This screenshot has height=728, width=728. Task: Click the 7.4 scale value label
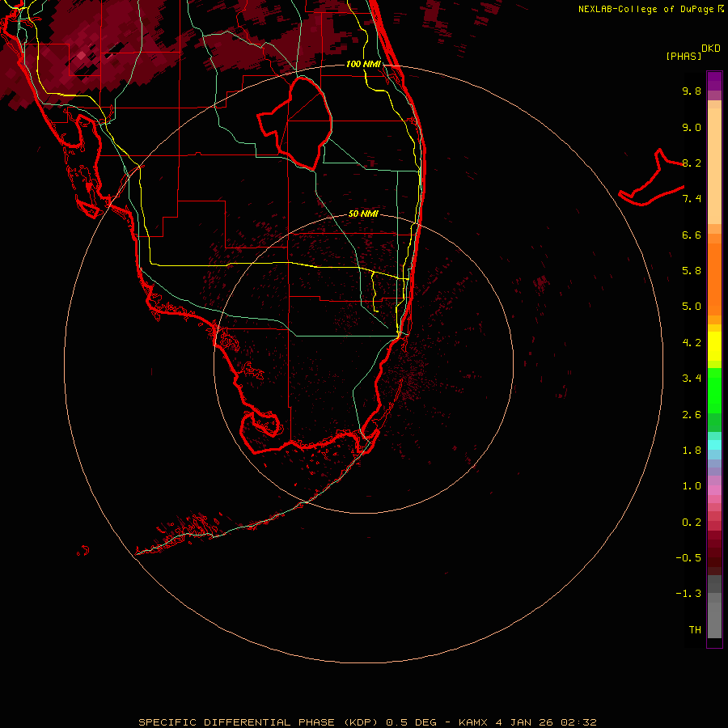pyautogui.click(x=692, y=199)
